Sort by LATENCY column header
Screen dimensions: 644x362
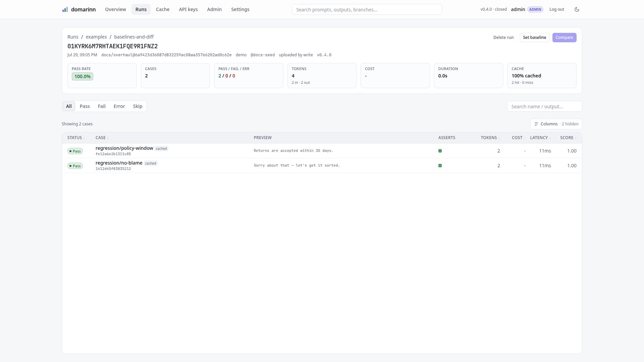(x=540, y=138)
